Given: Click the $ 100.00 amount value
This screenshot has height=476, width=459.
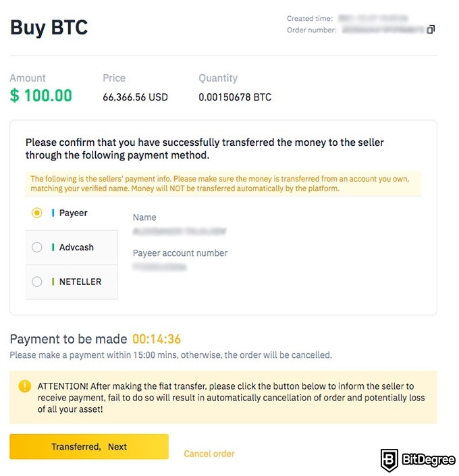Looking at the screenshot, I should [41, 96].
